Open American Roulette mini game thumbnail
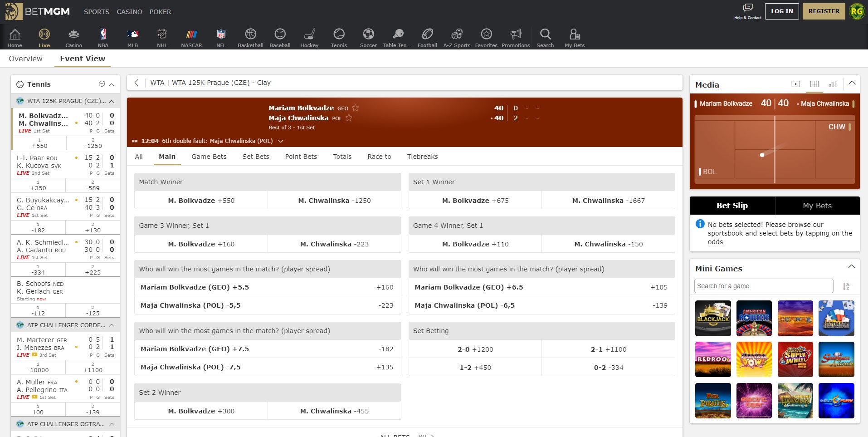Image resolution: width=868 pixels, height=437 pixels. pyautogui.click(x=754, y=318)
